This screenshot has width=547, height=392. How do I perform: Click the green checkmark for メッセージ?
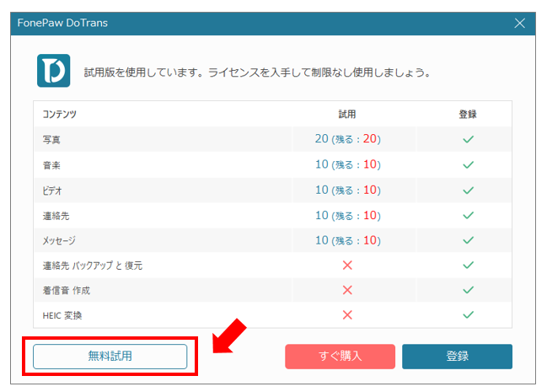tap(468, 240)
